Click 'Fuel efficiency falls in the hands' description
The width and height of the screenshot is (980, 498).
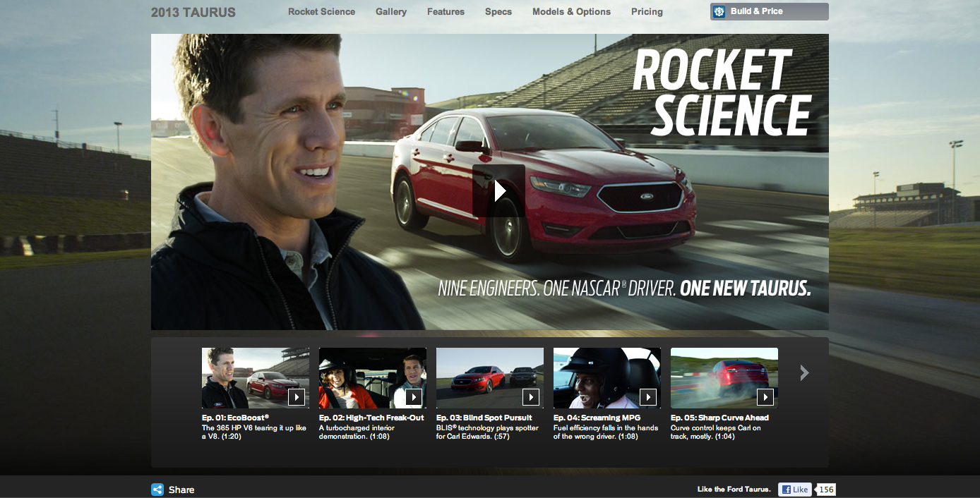tap(606, 432)
